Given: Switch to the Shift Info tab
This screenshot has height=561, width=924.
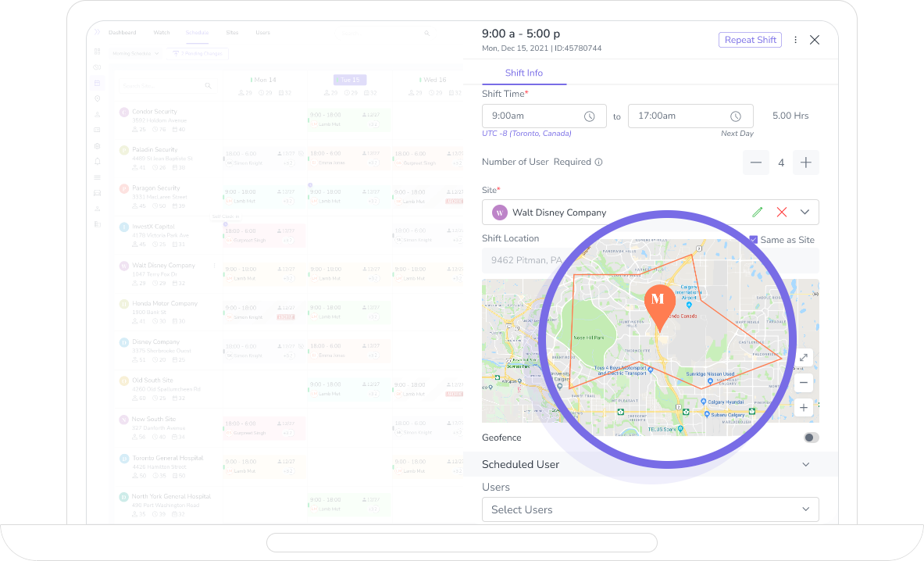Looking at the screenshot, I should (x=524, y=73).
